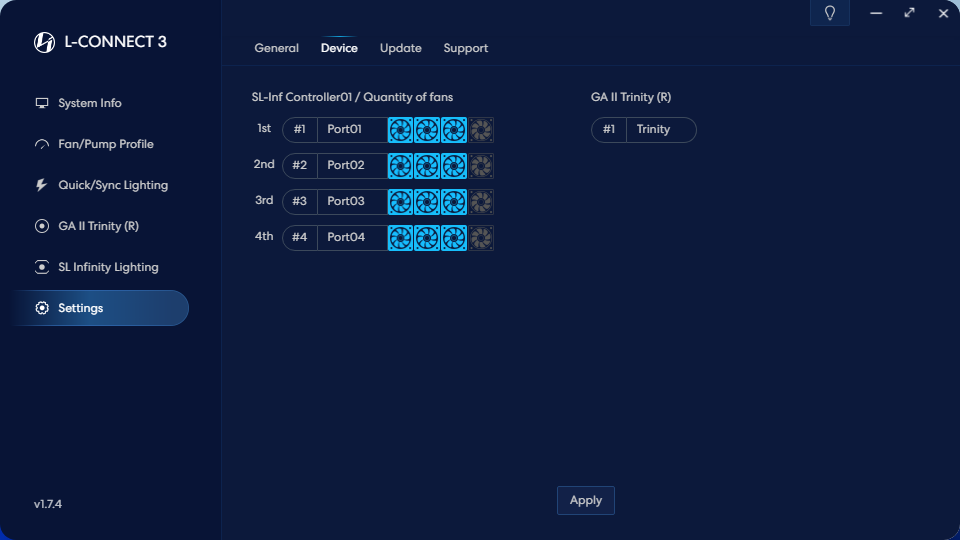
Task: Click the Settings gear icon
Action: 42,308
